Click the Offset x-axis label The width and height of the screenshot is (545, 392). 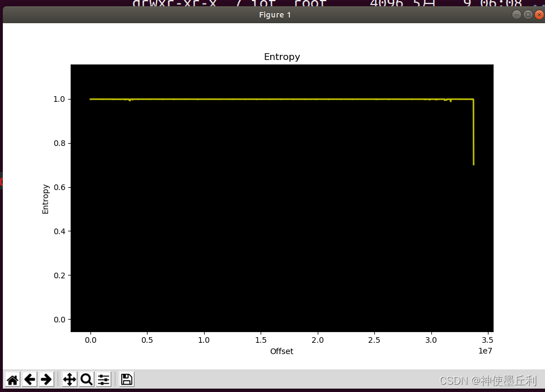coord(282,351)
